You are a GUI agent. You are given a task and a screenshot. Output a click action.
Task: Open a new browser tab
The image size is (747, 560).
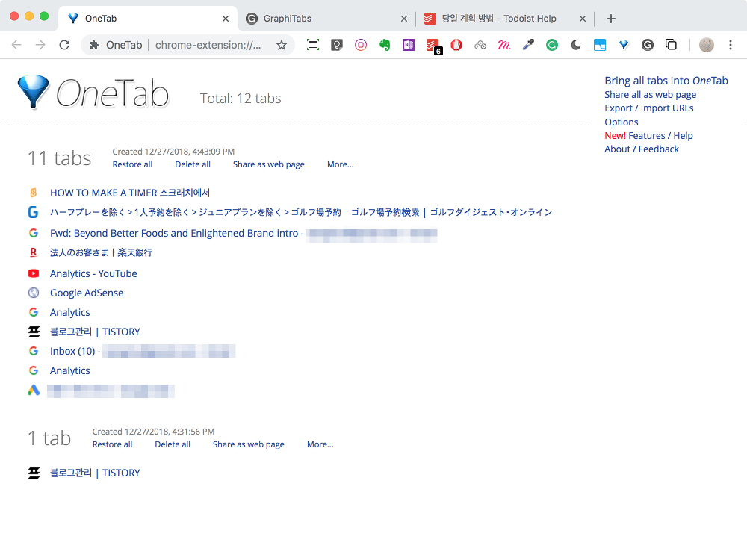click(611, 19)
